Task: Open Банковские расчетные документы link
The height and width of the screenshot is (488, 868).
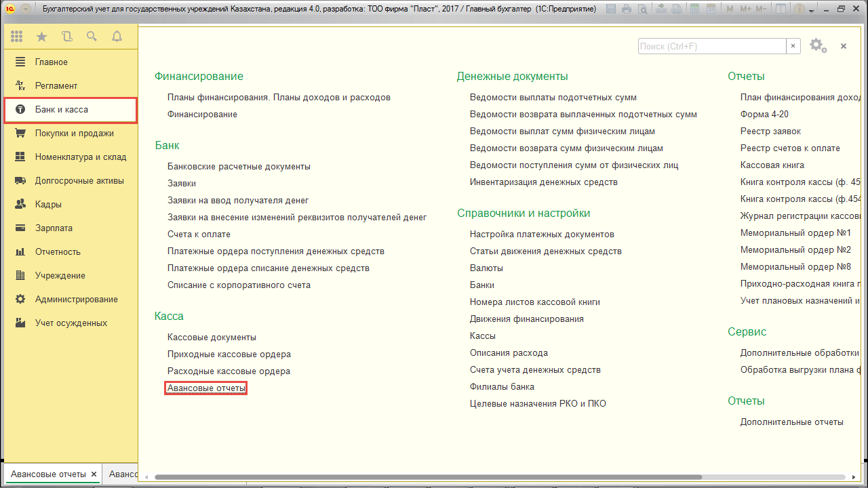Action: tap(239, 166)
